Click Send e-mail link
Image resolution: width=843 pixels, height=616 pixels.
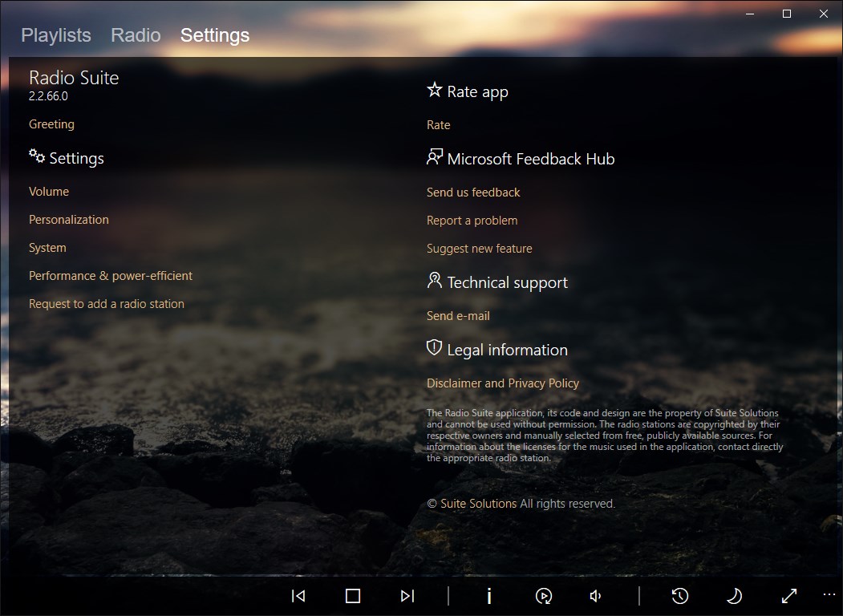point(458,316)
